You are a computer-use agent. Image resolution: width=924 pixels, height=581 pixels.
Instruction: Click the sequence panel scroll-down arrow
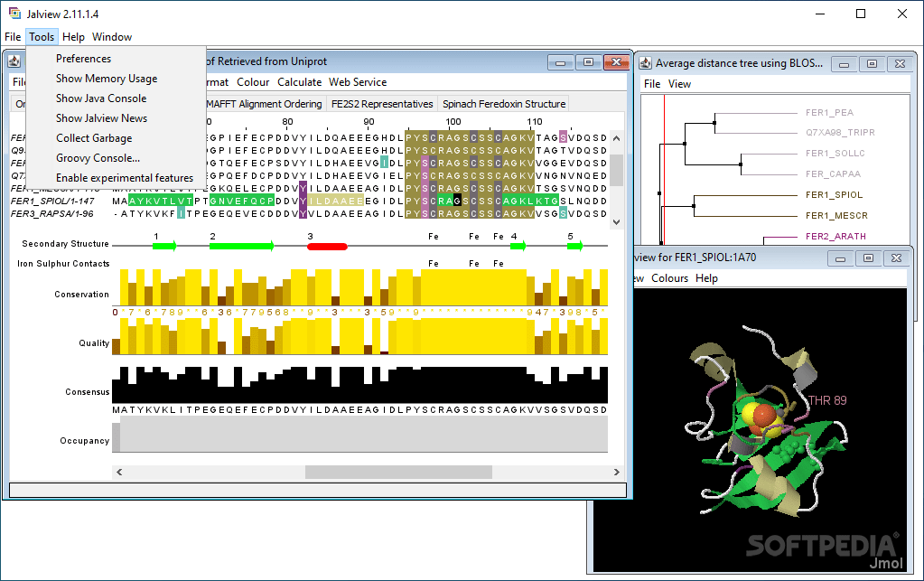[616, 222]
